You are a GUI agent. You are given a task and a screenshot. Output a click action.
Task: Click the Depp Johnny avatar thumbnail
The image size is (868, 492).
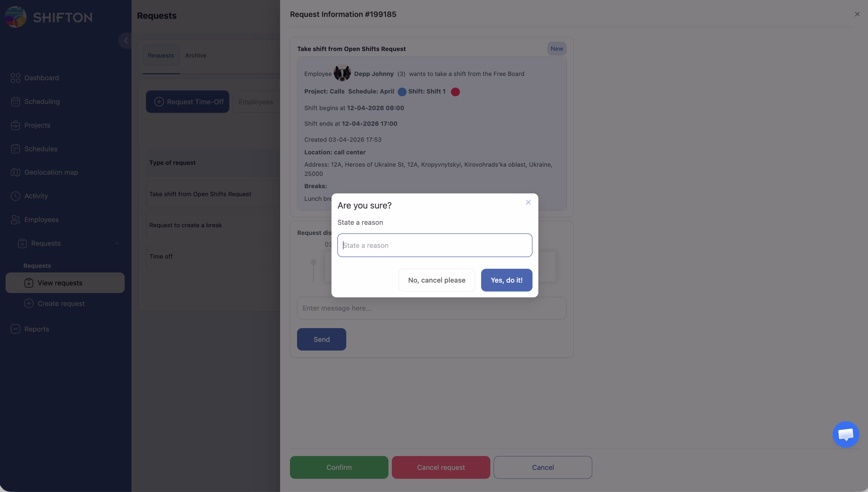(342, 73)
